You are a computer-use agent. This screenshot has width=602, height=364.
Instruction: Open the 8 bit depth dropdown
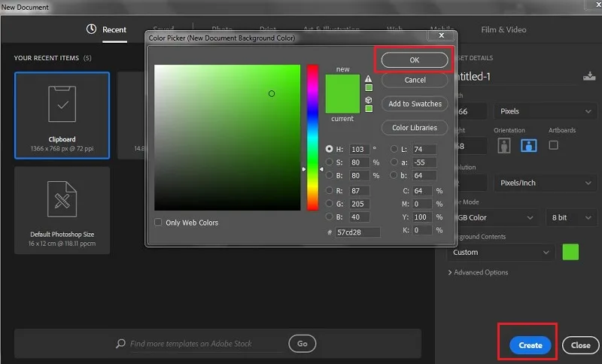571,217
